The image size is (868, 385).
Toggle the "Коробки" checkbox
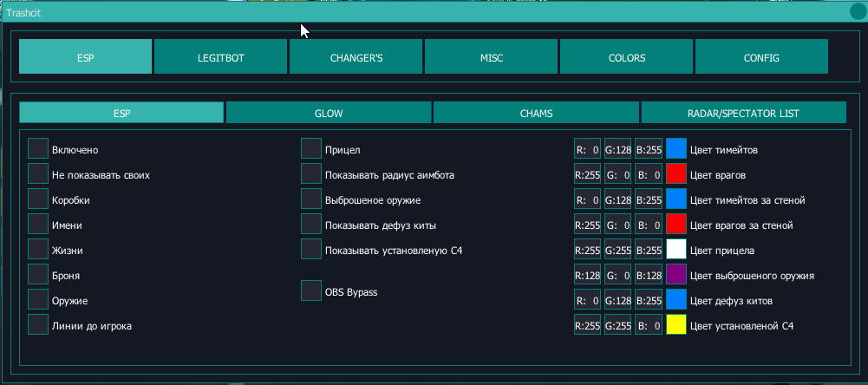click(x=38, y=199)
